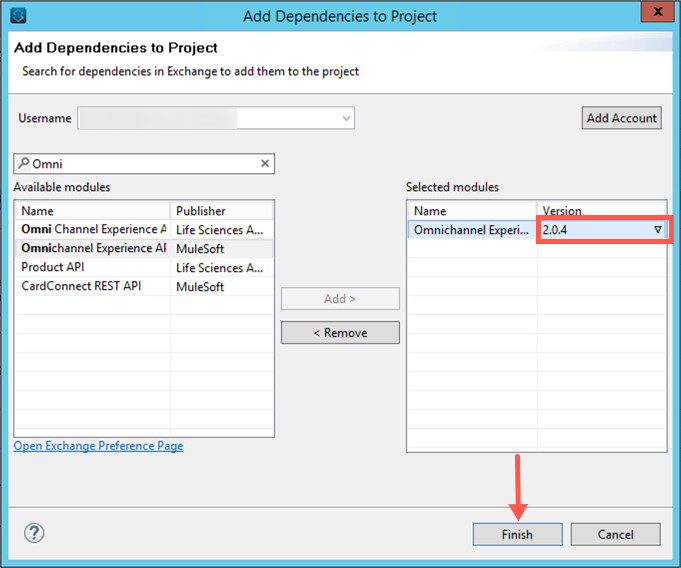681x568 pixels.
Task: Select the Product API module row
Action: pos(144,267)
